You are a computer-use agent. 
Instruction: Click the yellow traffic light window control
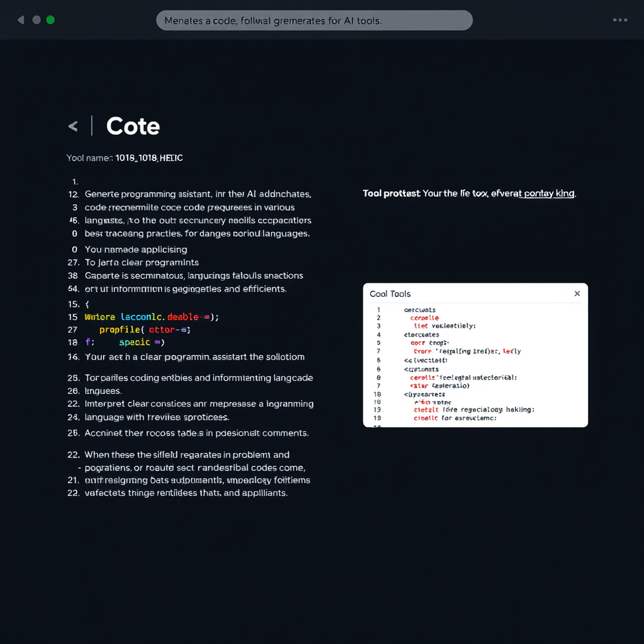pyautogui.click(x=37, y=20)
